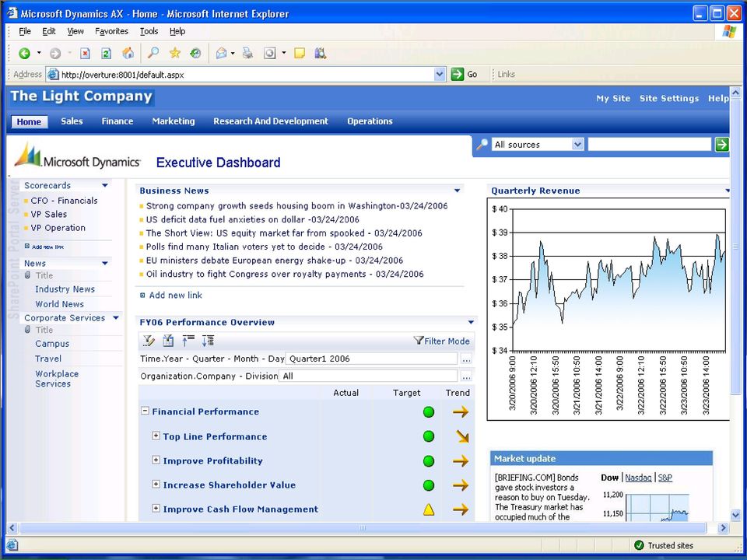Open the News section menu arrow
This screenshot has height=560, width=747.
pyautogui.click(x=105, y=263)
